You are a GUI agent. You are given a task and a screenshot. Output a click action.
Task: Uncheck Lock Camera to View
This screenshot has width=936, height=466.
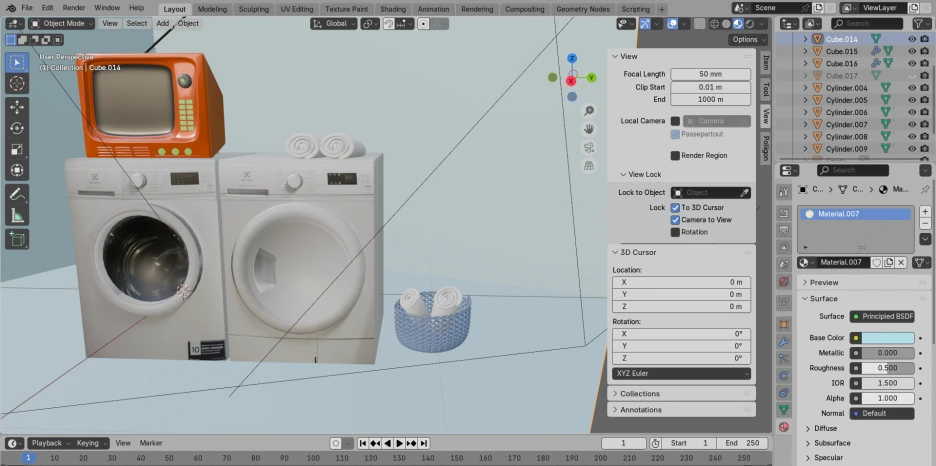[x=675, y=220]
